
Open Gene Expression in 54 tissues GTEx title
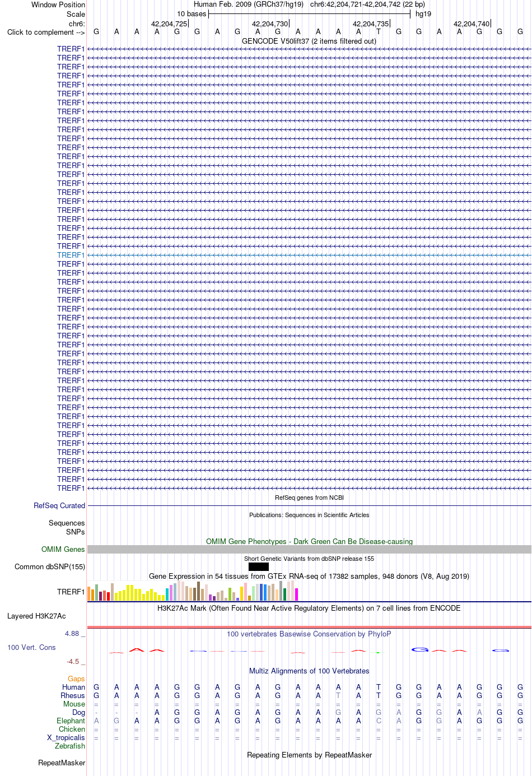point(309,577)
